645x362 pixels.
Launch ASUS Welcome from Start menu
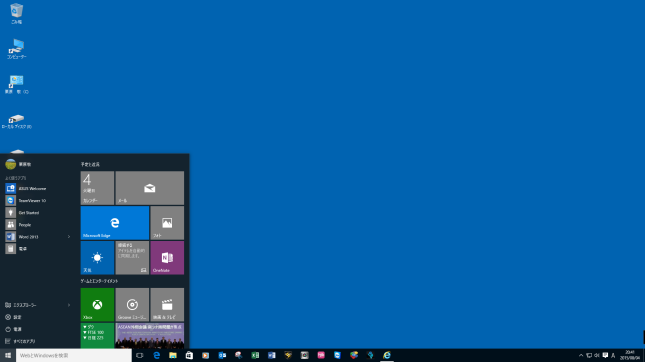tap(39, 188)
